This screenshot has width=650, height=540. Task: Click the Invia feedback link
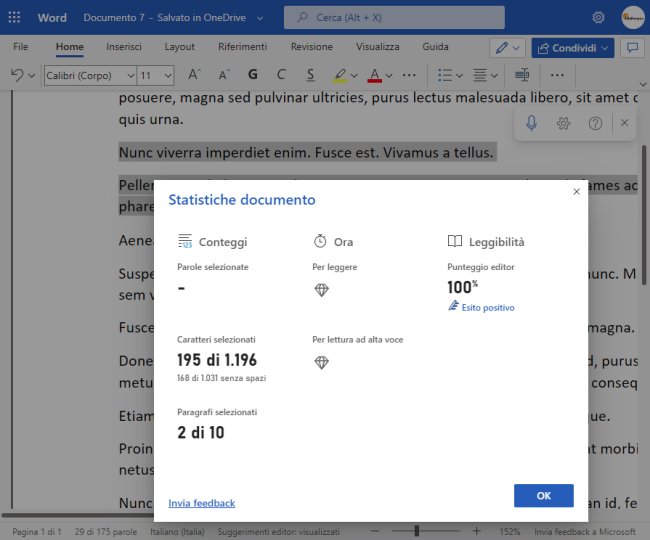coord(201,503)
